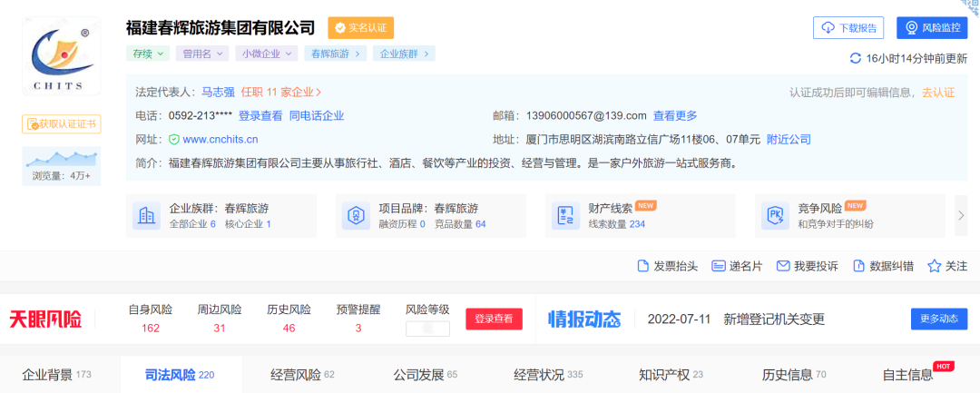
Task: Switch to 经营风险 tab
Action: pos(302,375)
